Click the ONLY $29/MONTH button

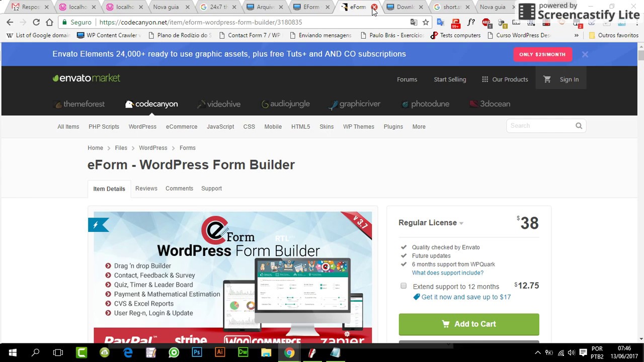pyautogui.click(x=542, y=54)
